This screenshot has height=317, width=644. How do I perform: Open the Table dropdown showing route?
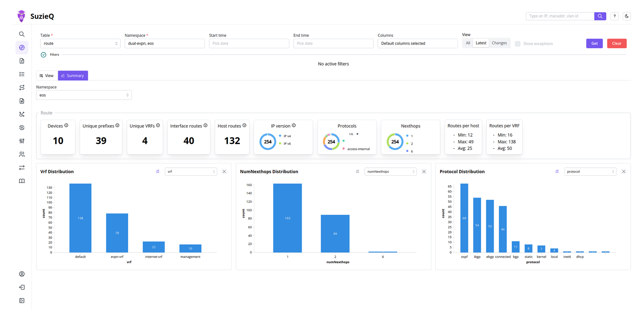pyautogui.click(x=80, y=43)
